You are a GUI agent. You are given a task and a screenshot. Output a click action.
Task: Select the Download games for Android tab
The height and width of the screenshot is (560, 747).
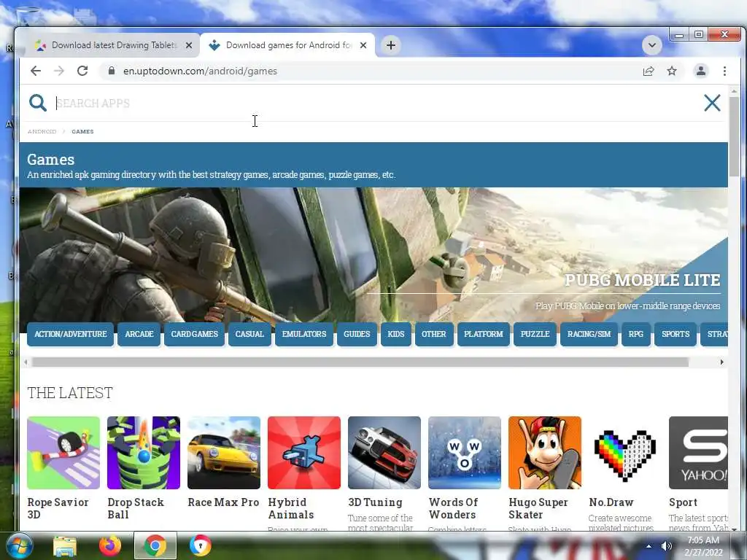pyautogui.click(x=287, y=45)
